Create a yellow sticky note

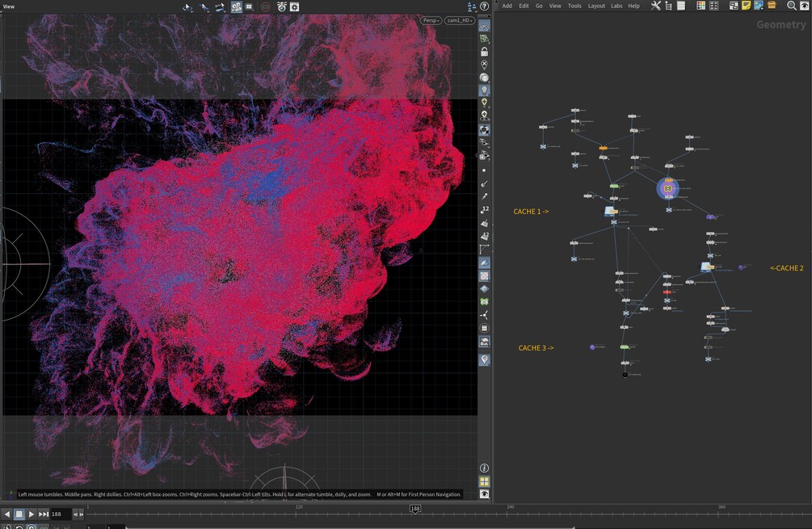(x=747, y=6)
